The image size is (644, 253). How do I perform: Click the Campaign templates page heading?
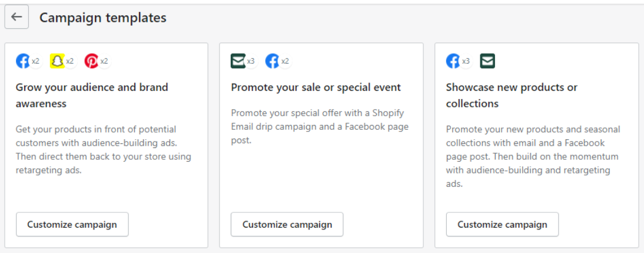(103, 18)
